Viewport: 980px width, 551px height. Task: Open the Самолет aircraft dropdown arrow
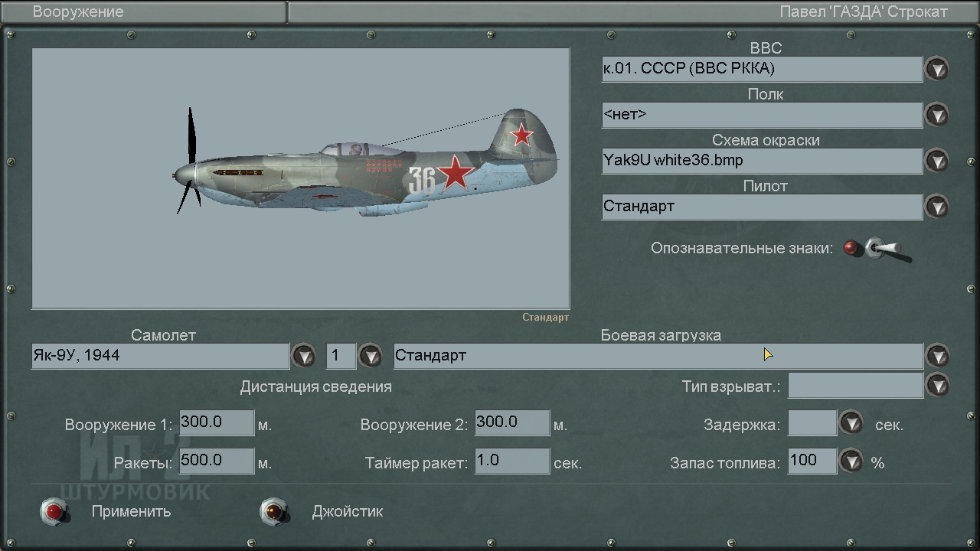click(x=304, y=356)
